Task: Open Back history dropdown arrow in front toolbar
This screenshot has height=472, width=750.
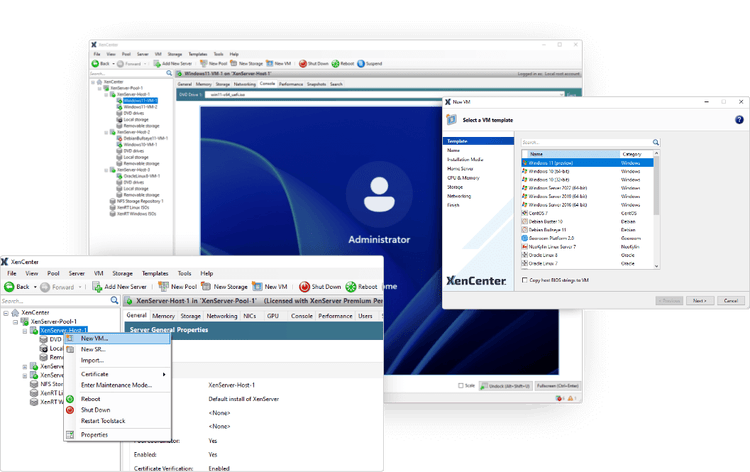Action: (x=35, y=287)
